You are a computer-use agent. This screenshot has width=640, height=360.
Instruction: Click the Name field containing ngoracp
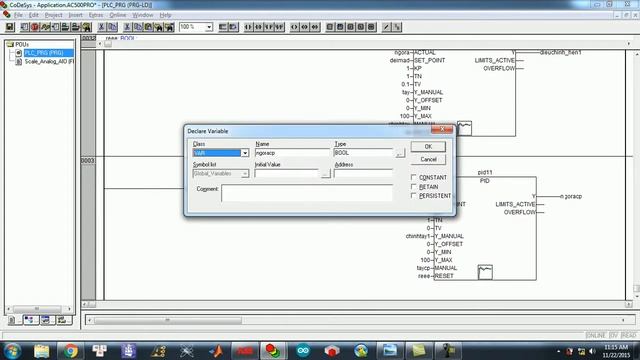(x=292, y=153)
